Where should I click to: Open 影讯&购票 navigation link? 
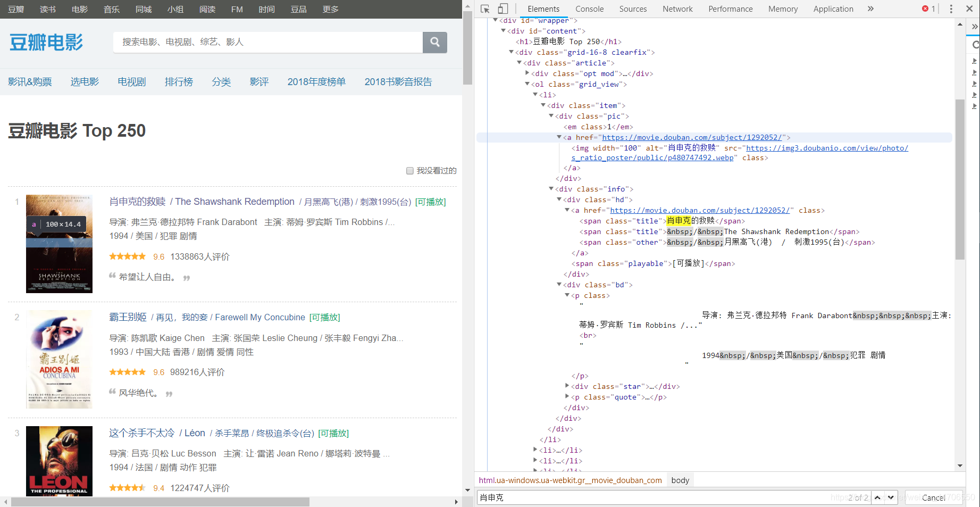pyautogui.click(x=30, y=82)
